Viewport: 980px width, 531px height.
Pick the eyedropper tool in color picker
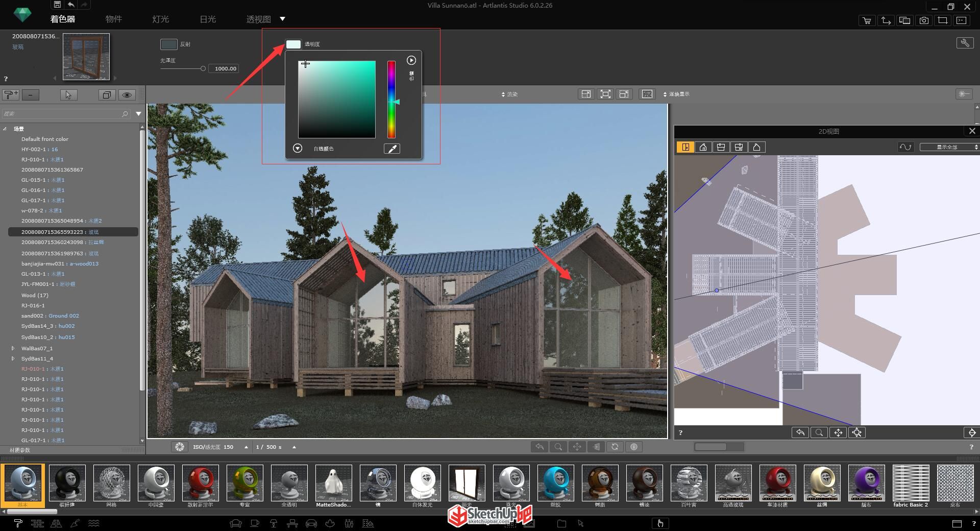point(391,149)
